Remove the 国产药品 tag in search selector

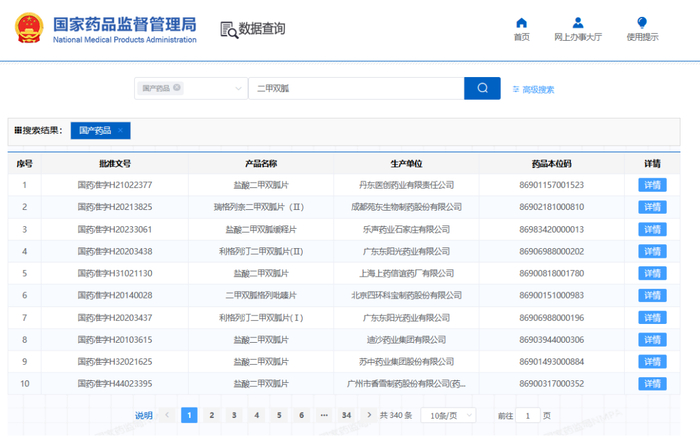pos(177,88)
